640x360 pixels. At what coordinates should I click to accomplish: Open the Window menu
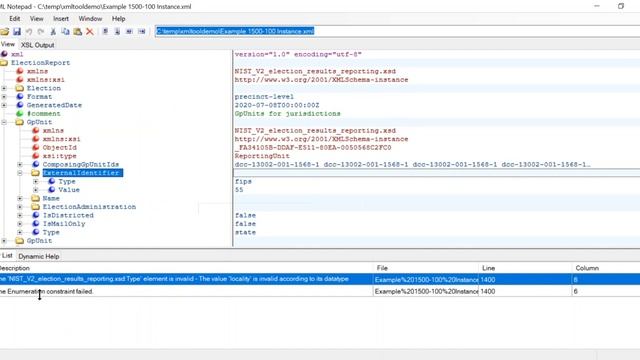click(x=90, y=19)
